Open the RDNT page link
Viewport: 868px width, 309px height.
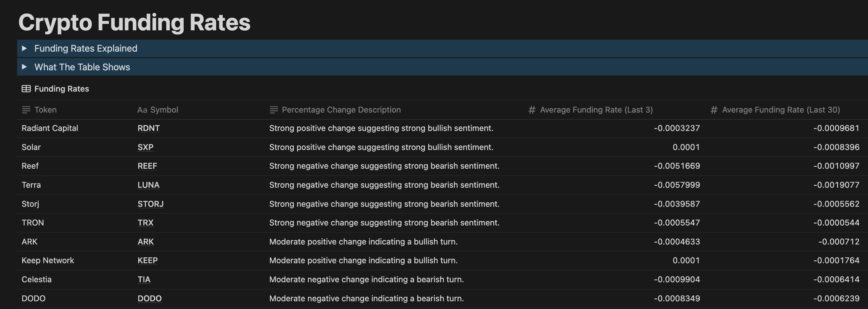[149, 128]
